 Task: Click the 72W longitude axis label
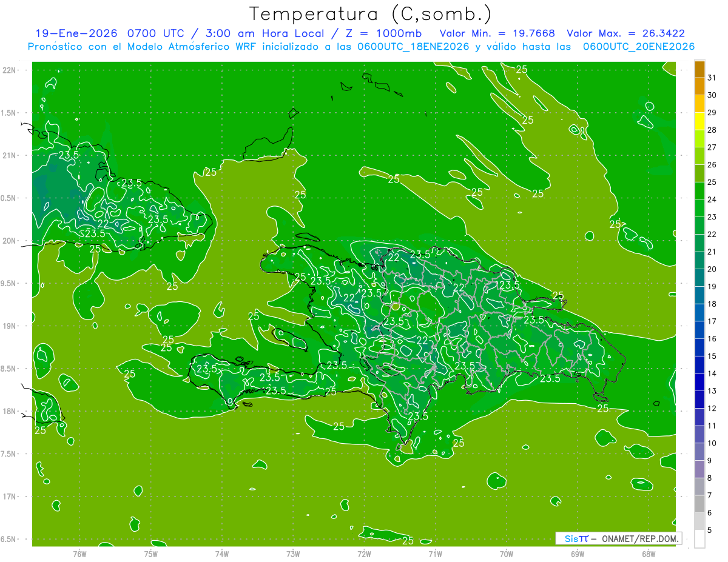tap(364, 554)
